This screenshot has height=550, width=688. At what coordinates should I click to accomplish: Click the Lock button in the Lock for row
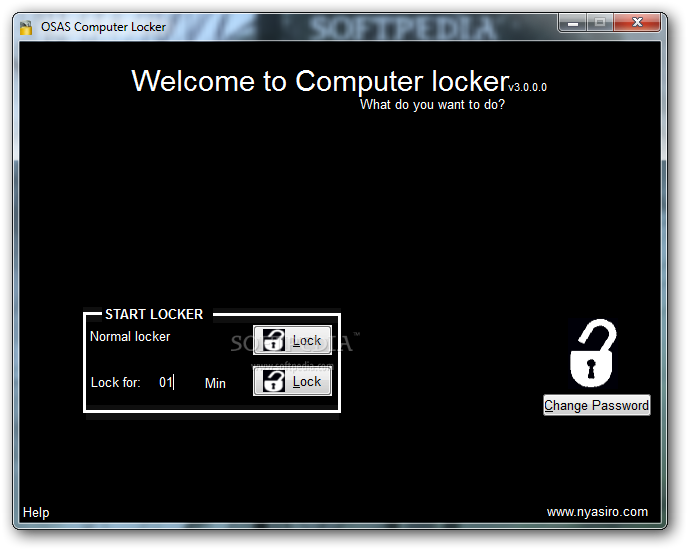[292, 381]
